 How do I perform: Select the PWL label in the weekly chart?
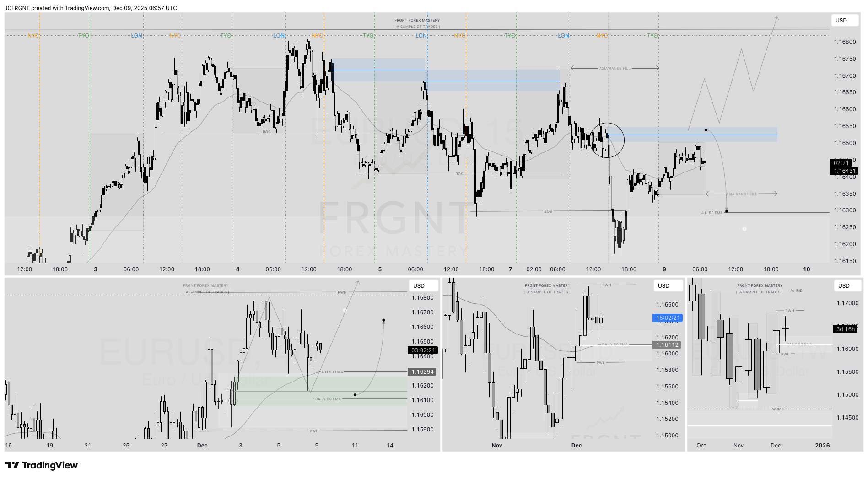click(x=785, y=354)
